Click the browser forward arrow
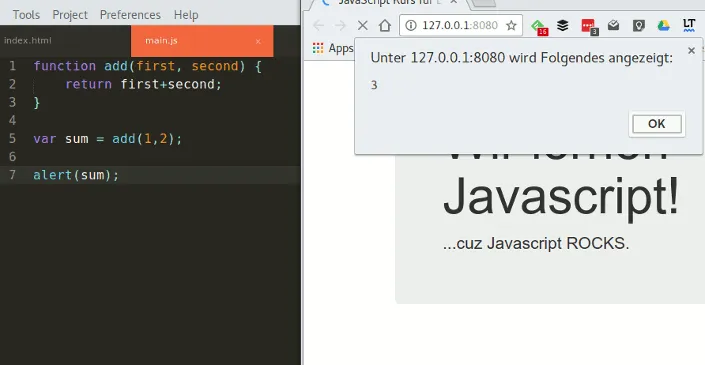 [x=340, y=25]
